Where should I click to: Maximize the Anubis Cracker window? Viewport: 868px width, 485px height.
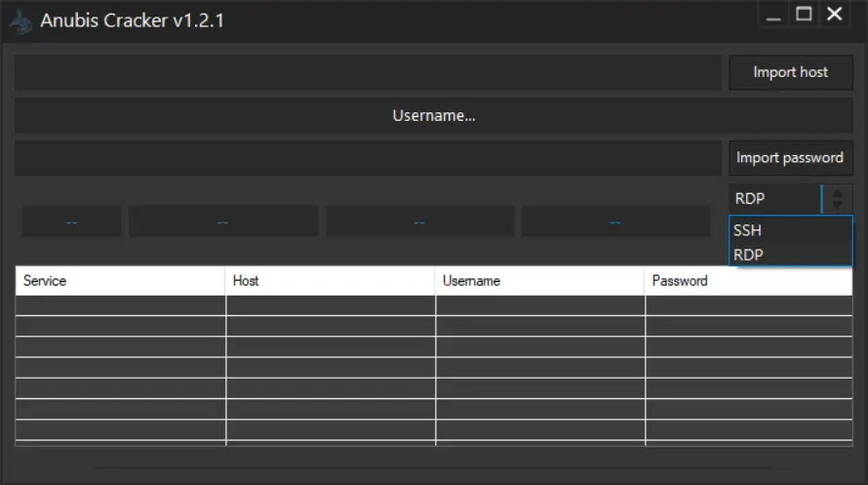pyautogui.click(x=804, y=15)
